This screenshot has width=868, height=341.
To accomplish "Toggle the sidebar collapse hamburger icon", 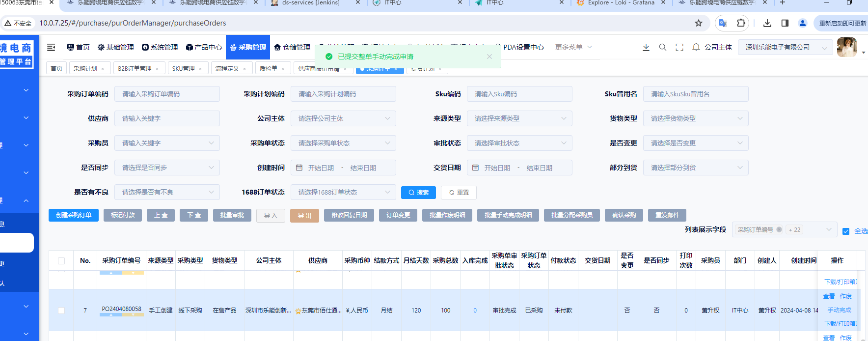I will coord(51,47).
